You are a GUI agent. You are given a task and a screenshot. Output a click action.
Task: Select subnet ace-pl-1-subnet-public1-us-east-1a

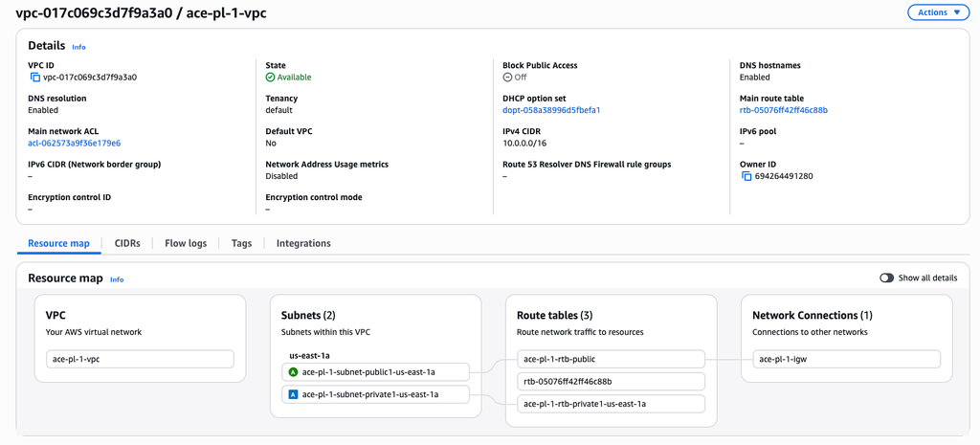pos(375,372)
